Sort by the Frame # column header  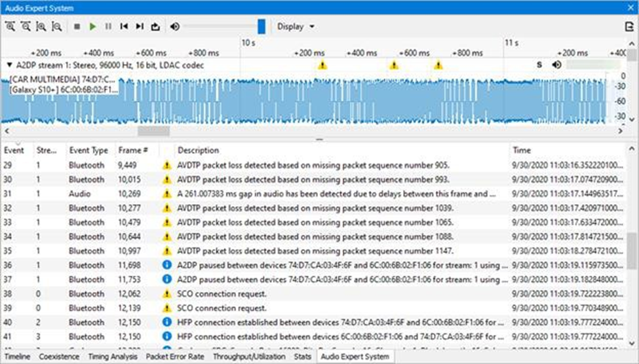133,150
